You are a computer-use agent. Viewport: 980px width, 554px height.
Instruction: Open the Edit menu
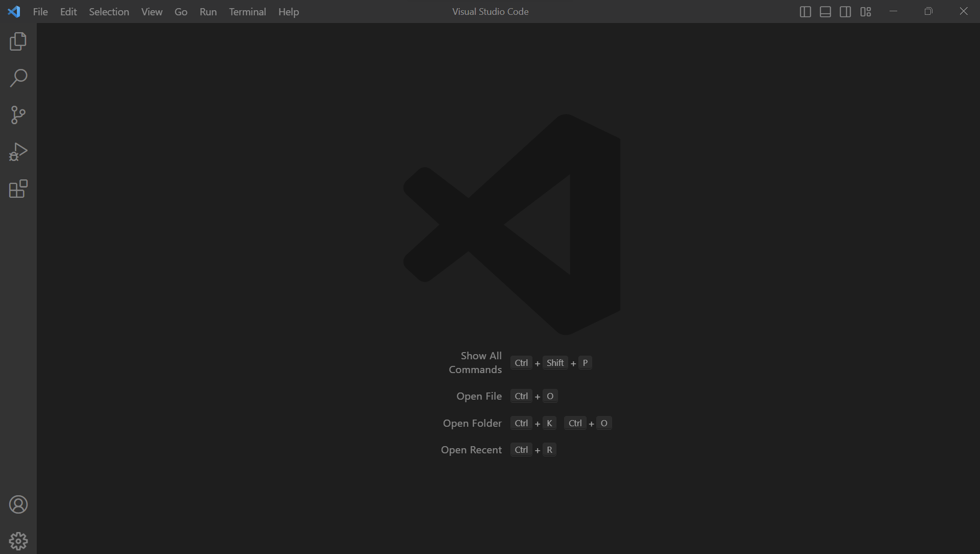click(x=68, y=12)
